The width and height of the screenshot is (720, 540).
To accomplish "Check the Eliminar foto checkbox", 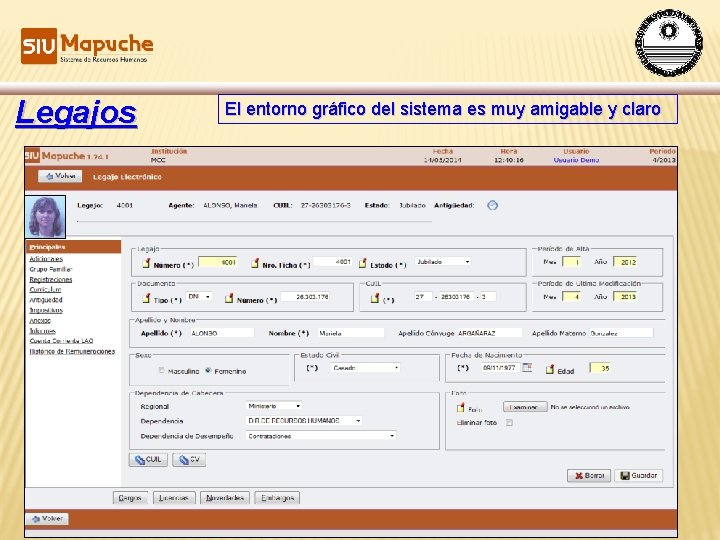I will (x=509, y=422).
